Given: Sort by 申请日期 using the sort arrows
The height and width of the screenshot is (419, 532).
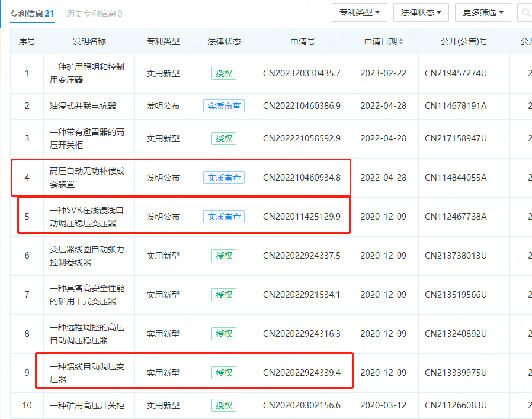Looking at the screenshot, I should point(401,42).
